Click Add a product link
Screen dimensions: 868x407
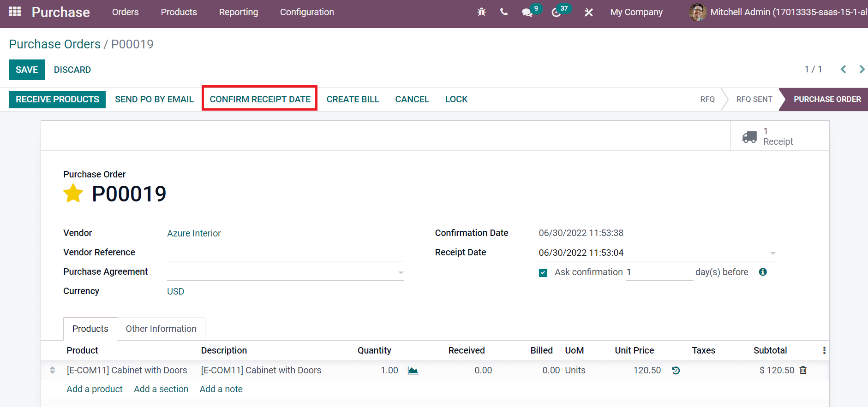[95, 389]
